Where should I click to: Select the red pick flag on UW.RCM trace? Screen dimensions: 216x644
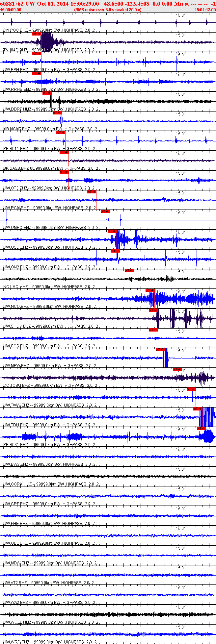coord(92,191)
